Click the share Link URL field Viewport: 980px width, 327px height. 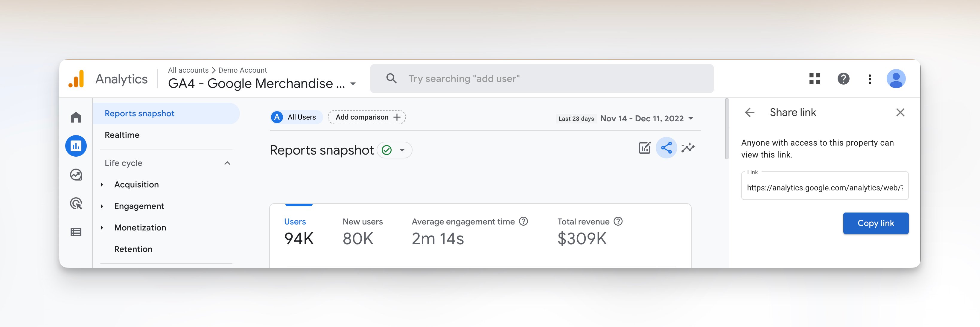tap(824, 186)
